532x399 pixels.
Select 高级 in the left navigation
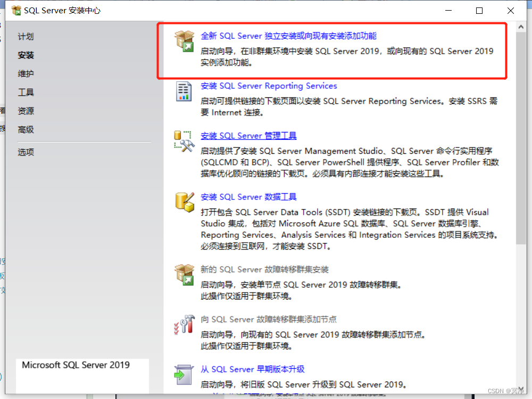click(26, 130)
